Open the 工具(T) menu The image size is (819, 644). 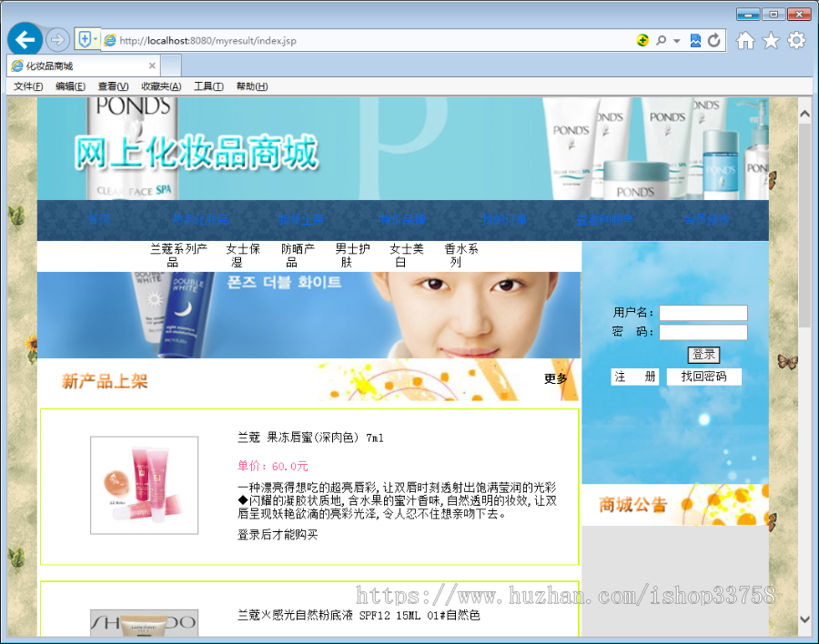click(x=208, y=86)
